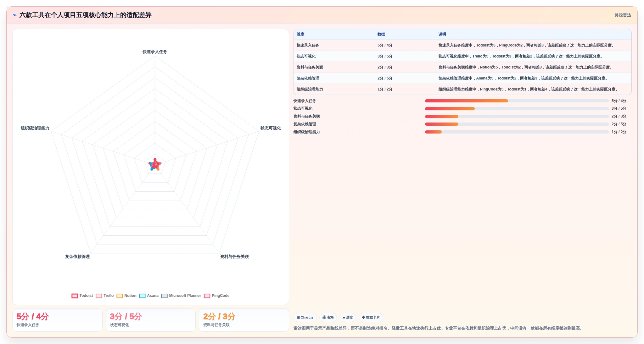Click the 组织级治理能力 explanation mentioning PingCode为5
This screenshot has height=344, width=644.
[528, 89]
